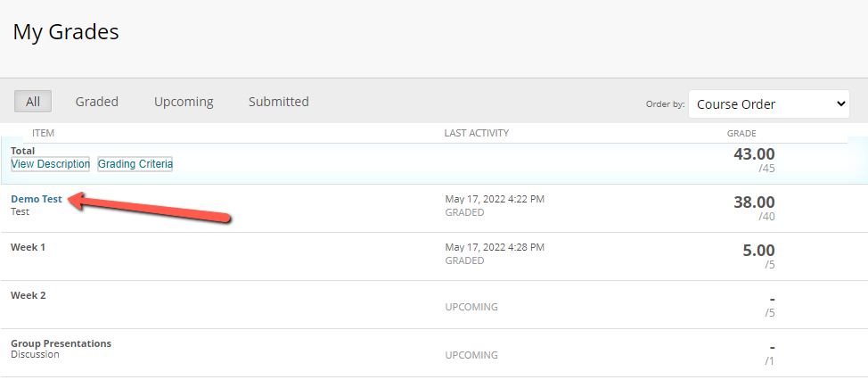Click the View Description button

(x=51, y=164)
